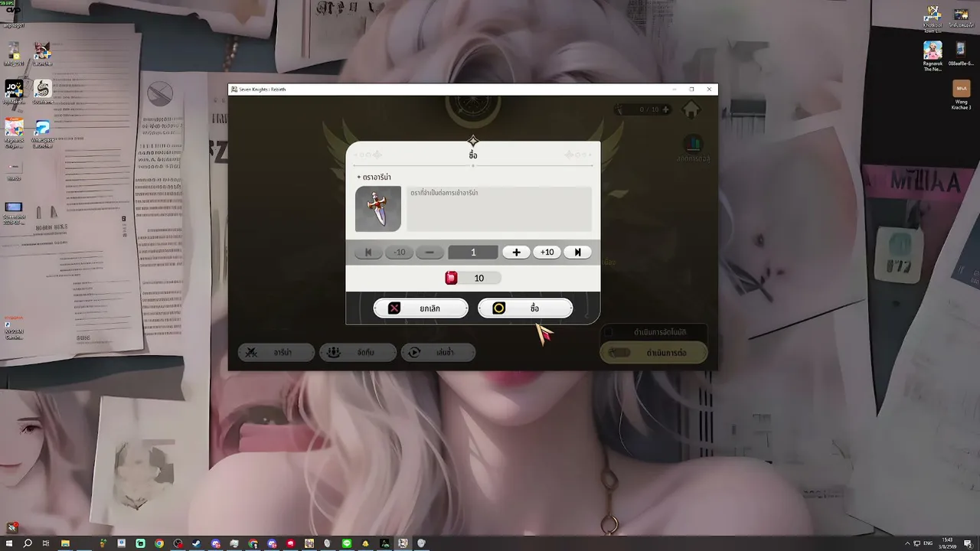Screen dimensions: 980x551
Task: Click the item description text in the gray box
Action: click(444, 193)
